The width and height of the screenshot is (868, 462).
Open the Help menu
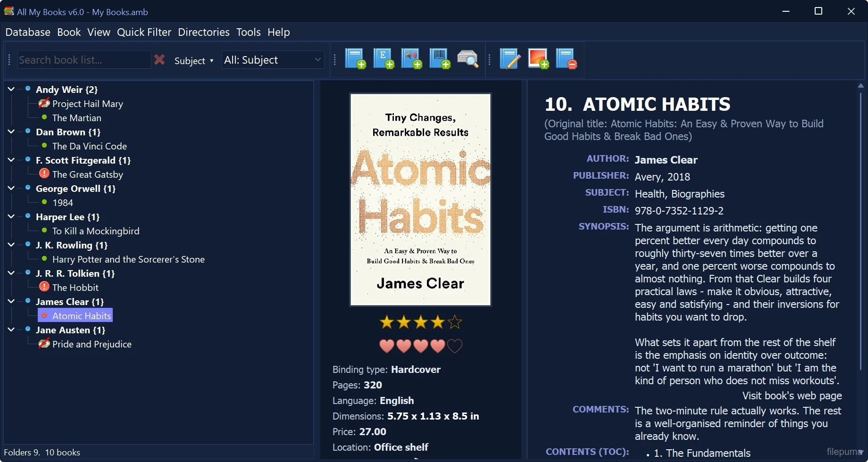[279, 32]
